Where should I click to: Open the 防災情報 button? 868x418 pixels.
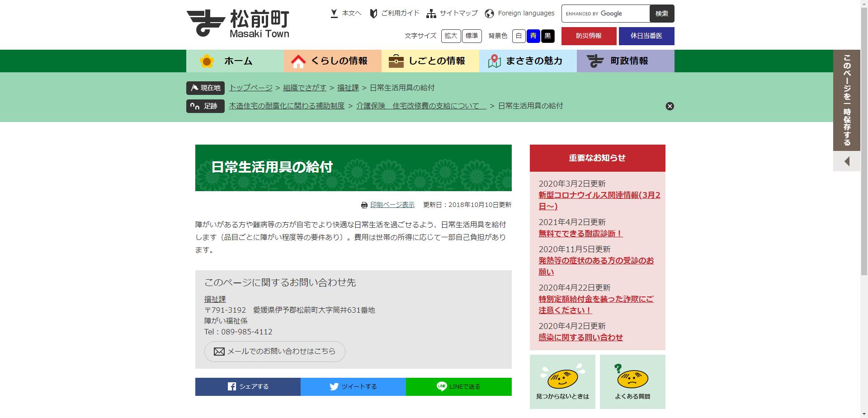tap(589, 36)
